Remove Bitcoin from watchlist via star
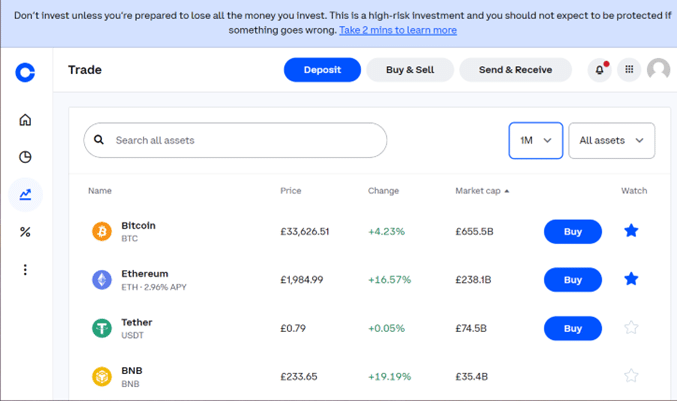The image size is (677, 401). point(631,231)
